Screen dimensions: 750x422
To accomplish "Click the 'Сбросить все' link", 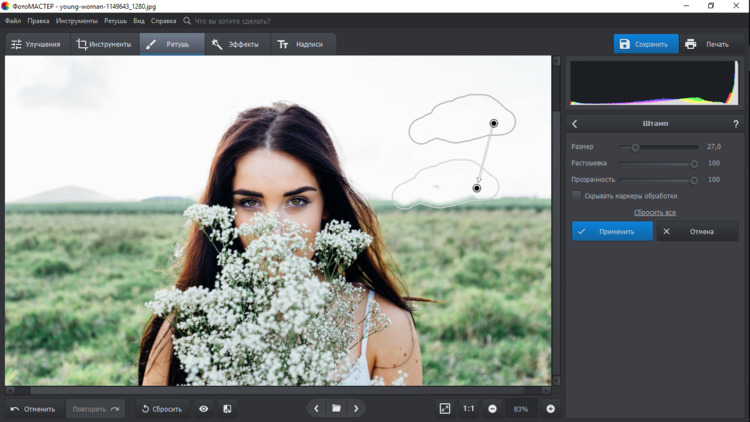I will coord(654,212).
